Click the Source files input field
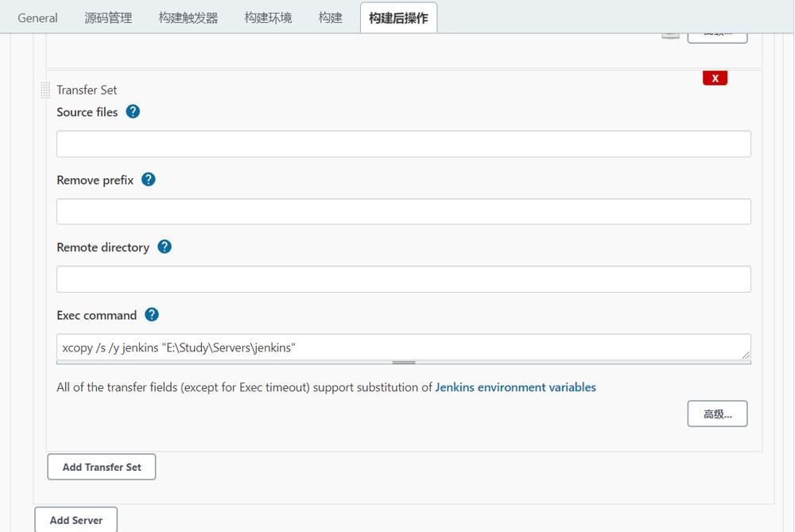This screenshot has height=532, width=795. pyautogui.click(x=404, y=144)
